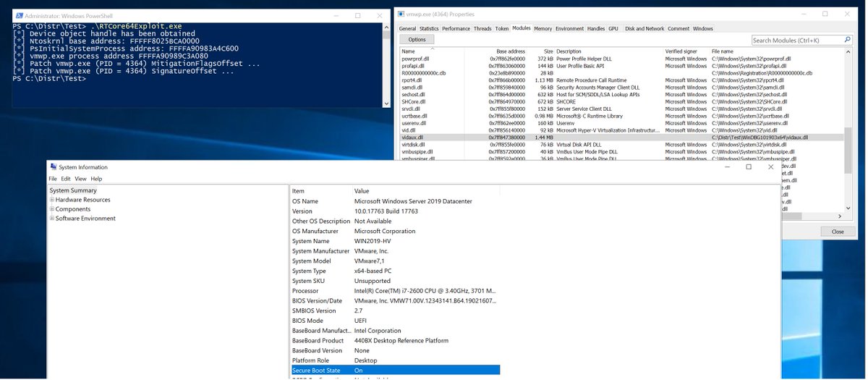Viewport: 868px width, 380px height.
Task: Switch to the Handles tab
Action: [596, 28]
